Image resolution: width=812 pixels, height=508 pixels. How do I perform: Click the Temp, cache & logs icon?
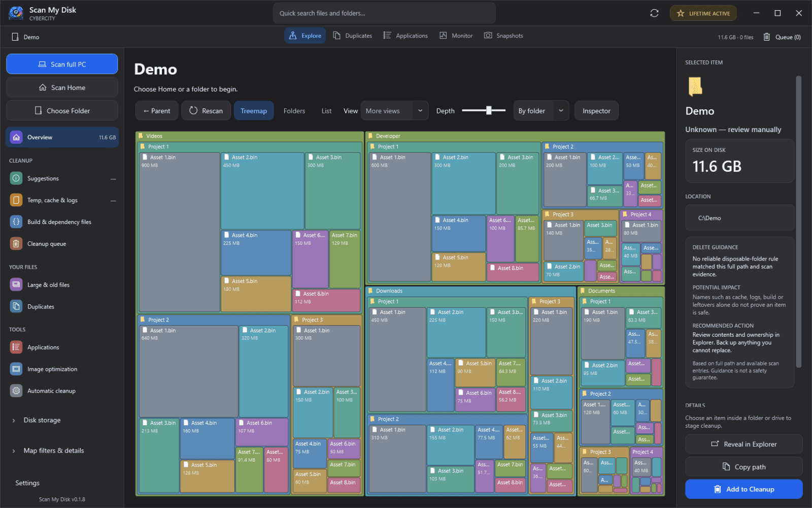pos(16,200)
